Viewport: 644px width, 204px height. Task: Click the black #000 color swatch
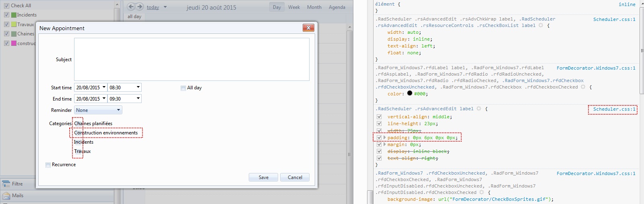(410, 93)
